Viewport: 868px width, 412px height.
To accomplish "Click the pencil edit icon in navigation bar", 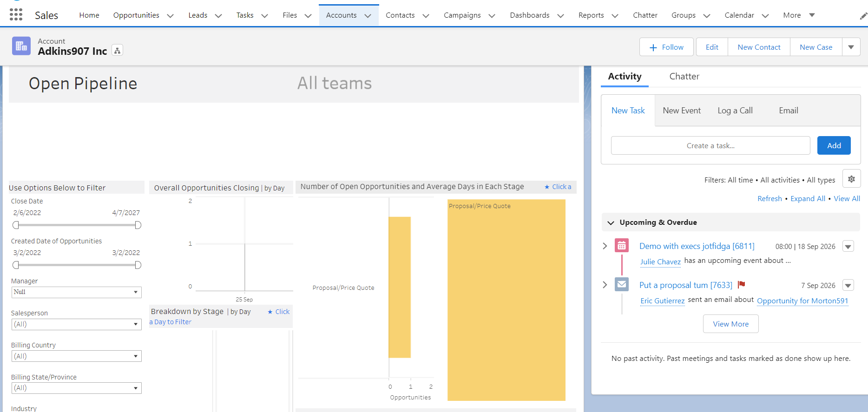I will 863,16.
